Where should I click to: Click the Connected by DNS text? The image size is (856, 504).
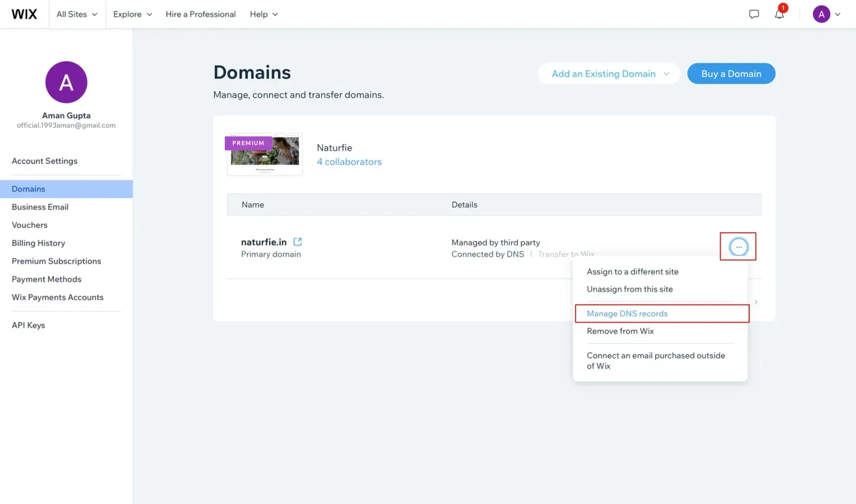coord(488,254)
